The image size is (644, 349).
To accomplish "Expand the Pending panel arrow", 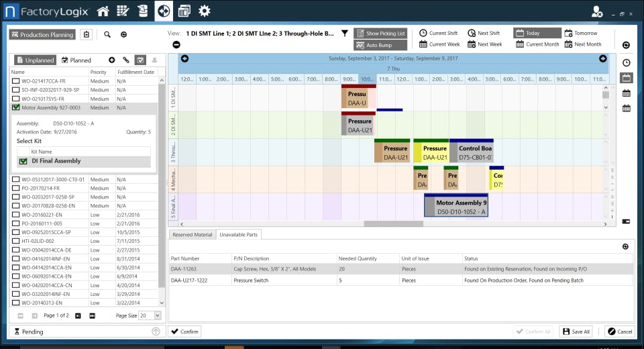I will 156,332.
